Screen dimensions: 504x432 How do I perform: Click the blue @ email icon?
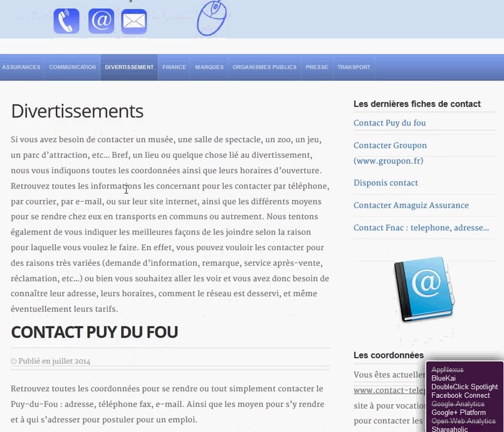[101, 21]
